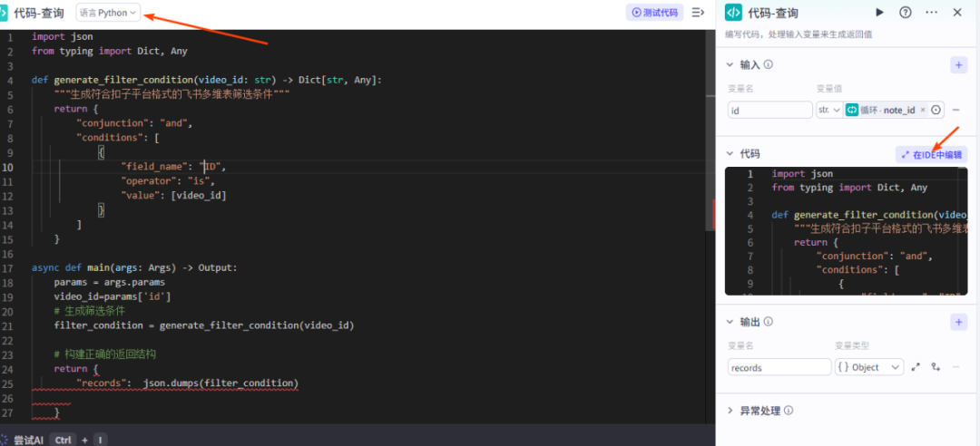Toggle the IDE side panel icon

point(698,13)
